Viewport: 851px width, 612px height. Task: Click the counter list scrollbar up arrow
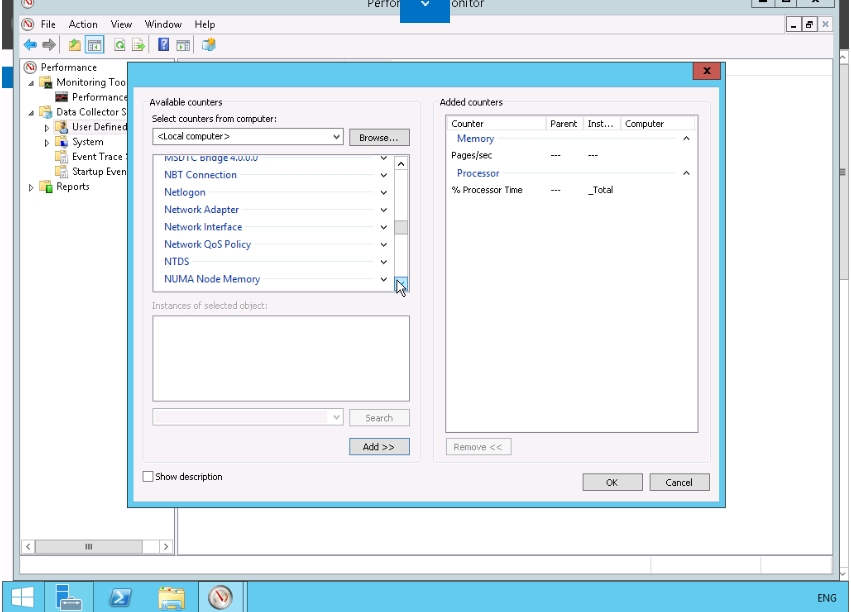[401, 163]
